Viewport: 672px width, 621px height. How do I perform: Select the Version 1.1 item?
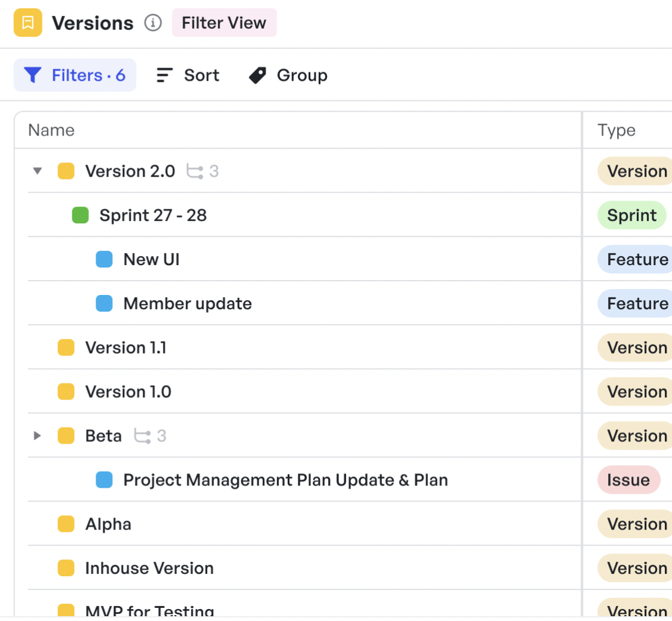(125, 348)
